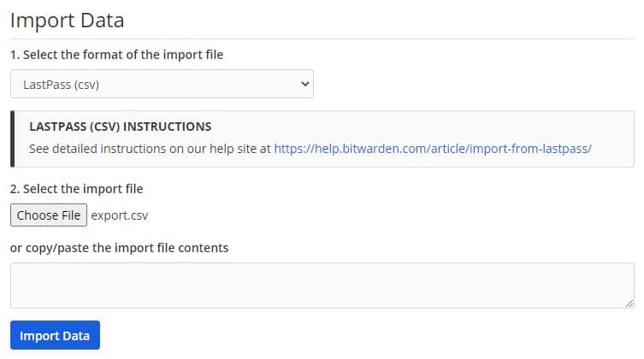Viewport: 644px width, 359px height.
Task: Click the divider line below the Import Data heading
Action: point(322,39)
